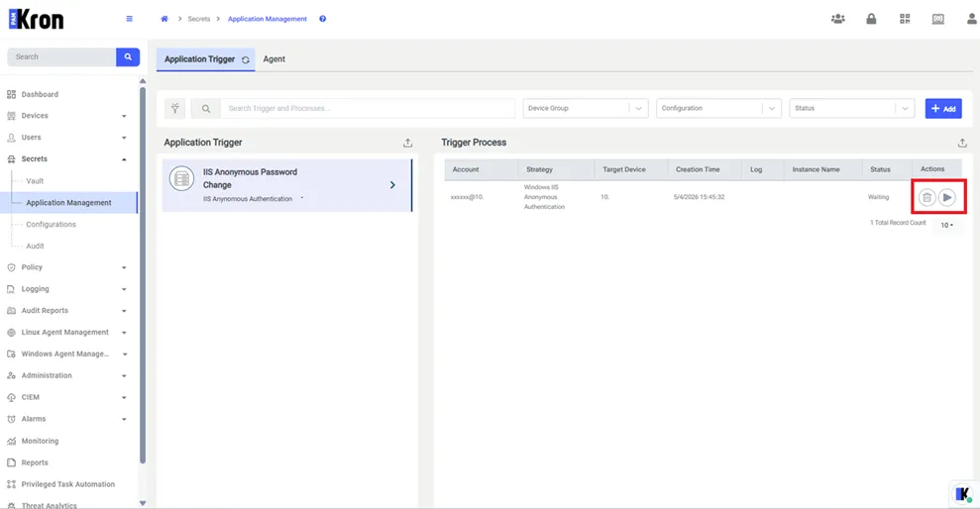Click the sidebar scrollbar down arrow
Viewport: 980px width, 509px height.
coord(143,503)
